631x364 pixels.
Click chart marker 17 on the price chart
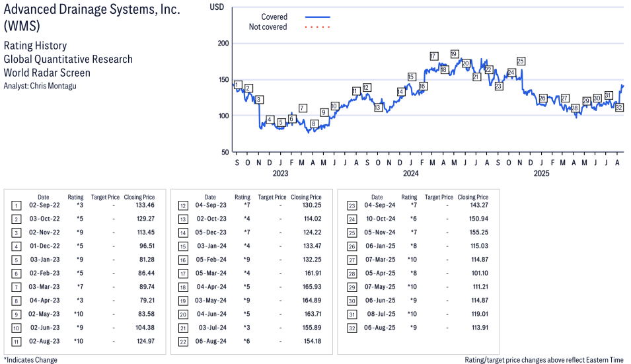(x=433, y=56)
